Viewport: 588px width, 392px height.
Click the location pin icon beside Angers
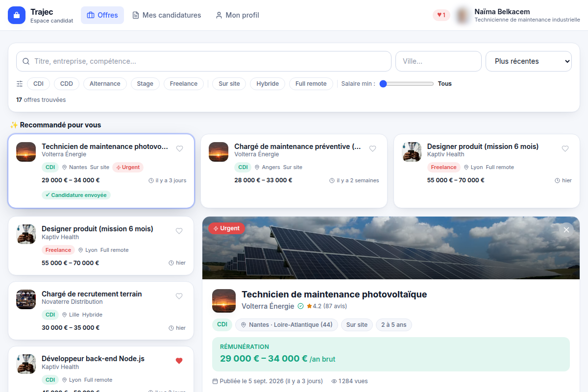click(x=257, y=167)
